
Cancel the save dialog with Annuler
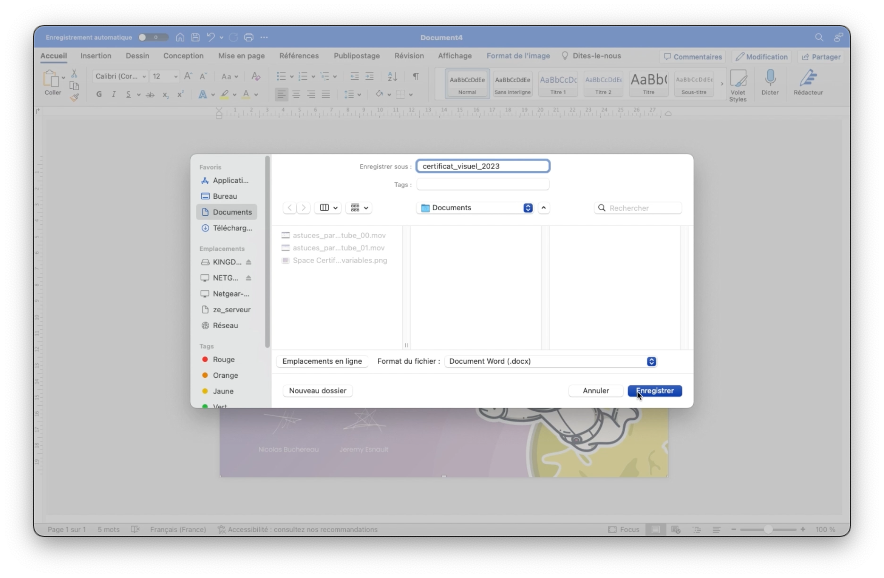pyautogui.click(x=595, y=391)
